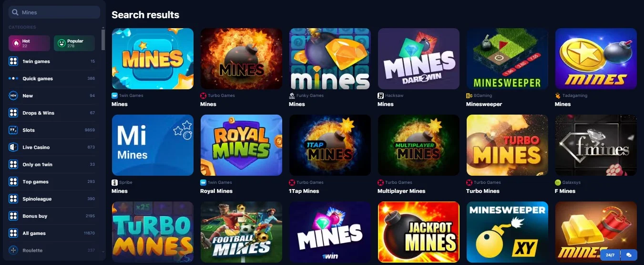This screenshot has width=644, height=265.
Task: Click the New badge icon
Action: (x=13, y=95)
